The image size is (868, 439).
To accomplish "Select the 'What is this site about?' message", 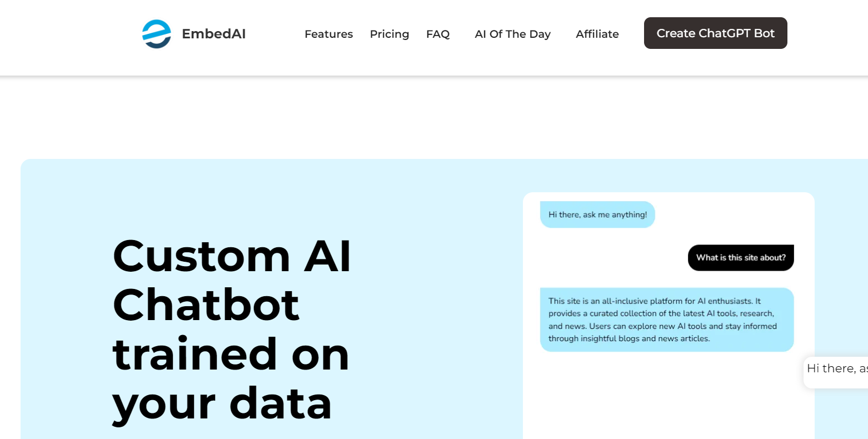I will tap(741, 257).
